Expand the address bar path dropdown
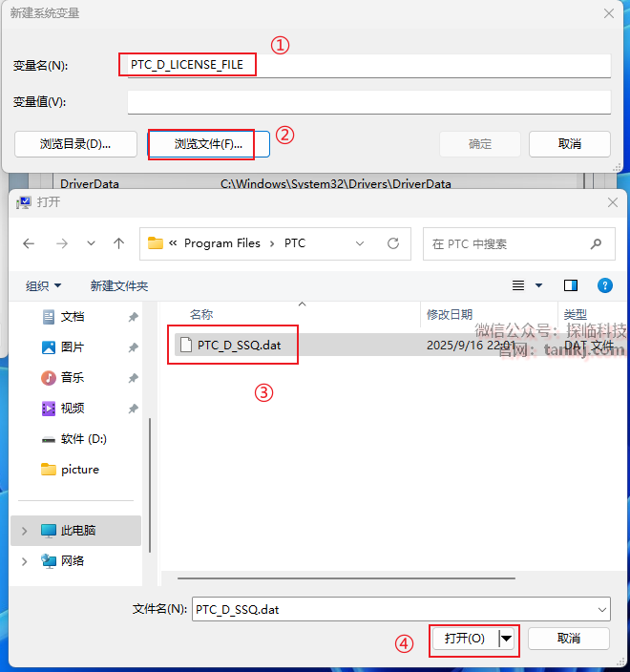Image resolution: width=630 pixels, height=672 pixels. pos(360,243)
